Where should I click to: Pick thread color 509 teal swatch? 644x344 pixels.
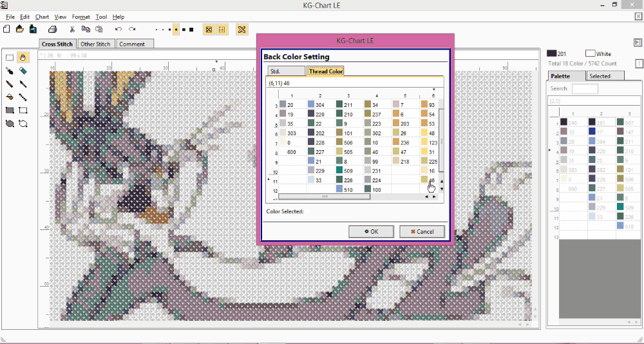click(339, 171)
